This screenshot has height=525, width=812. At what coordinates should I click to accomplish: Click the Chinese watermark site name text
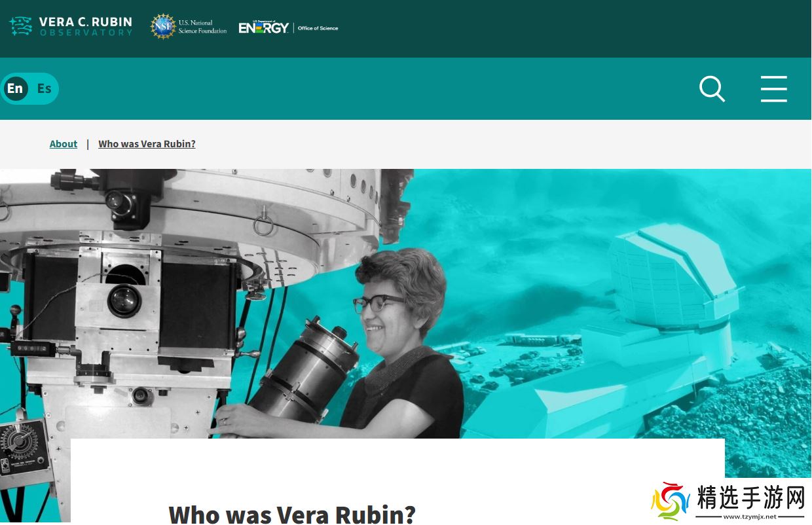tap(751, 498)
